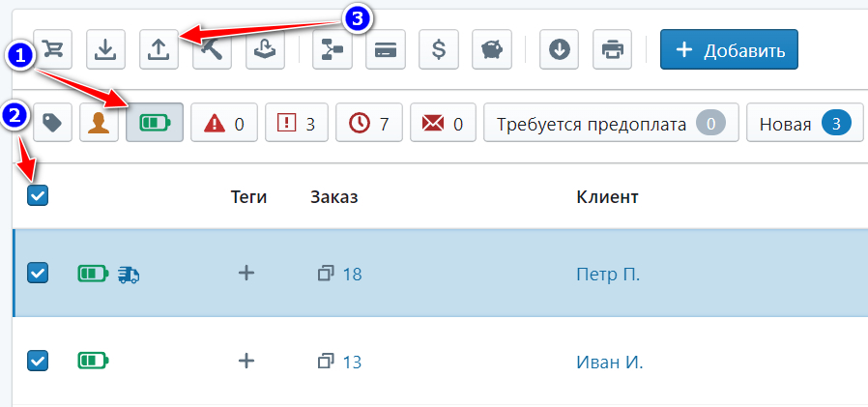Click the download (import) toolbar icon
The height and width of the screenshot is (407, 868).
coord(105,49)
